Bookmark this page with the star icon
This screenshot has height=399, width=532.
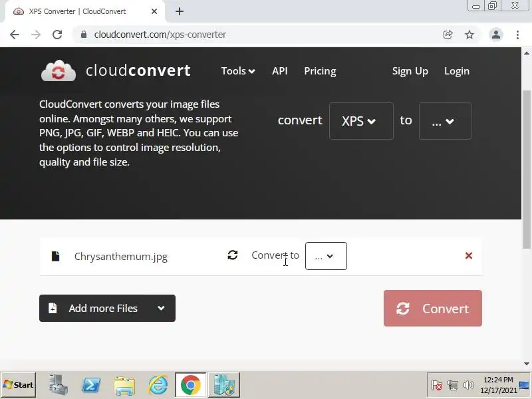[x=469, y=35]
